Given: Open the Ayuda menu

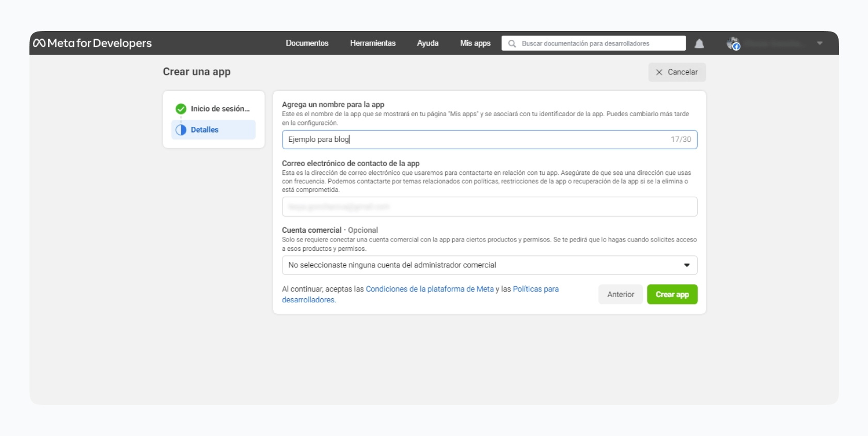Looking at the screenshot, I should [428, 43].
